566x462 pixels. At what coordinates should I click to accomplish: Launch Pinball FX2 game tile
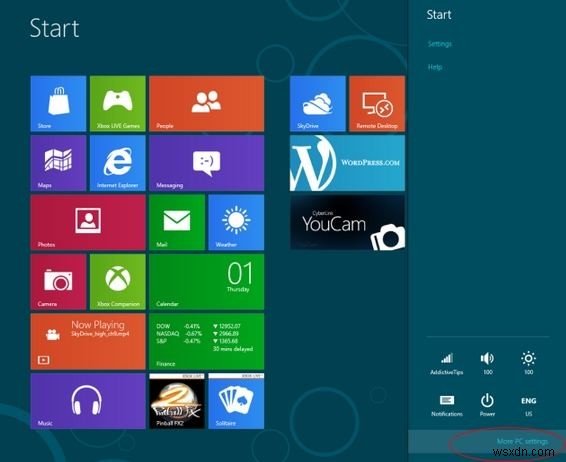[x=177, y=401]
